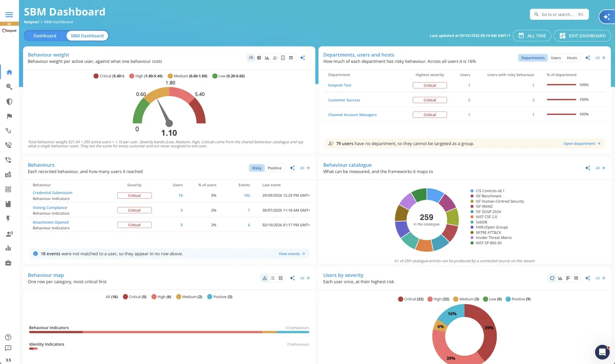Select the Hosts tab in departments card
615x364 pixels.
572,58
